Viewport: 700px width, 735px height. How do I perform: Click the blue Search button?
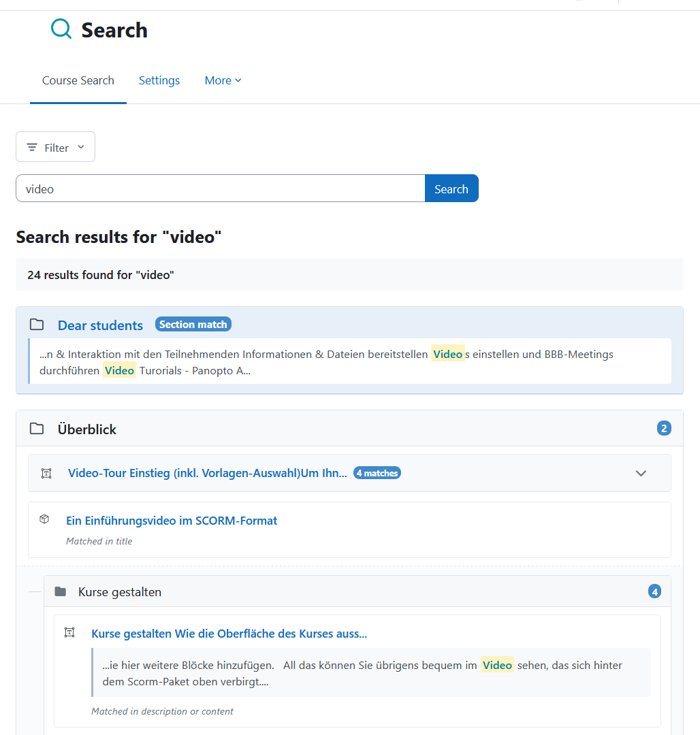click(451, 189)
